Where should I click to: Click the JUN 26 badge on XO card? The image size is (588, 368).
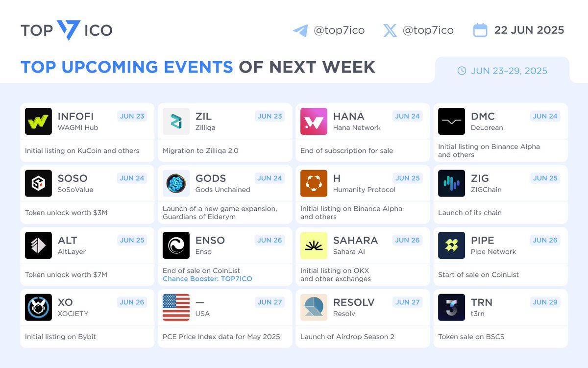coord(132,302)
